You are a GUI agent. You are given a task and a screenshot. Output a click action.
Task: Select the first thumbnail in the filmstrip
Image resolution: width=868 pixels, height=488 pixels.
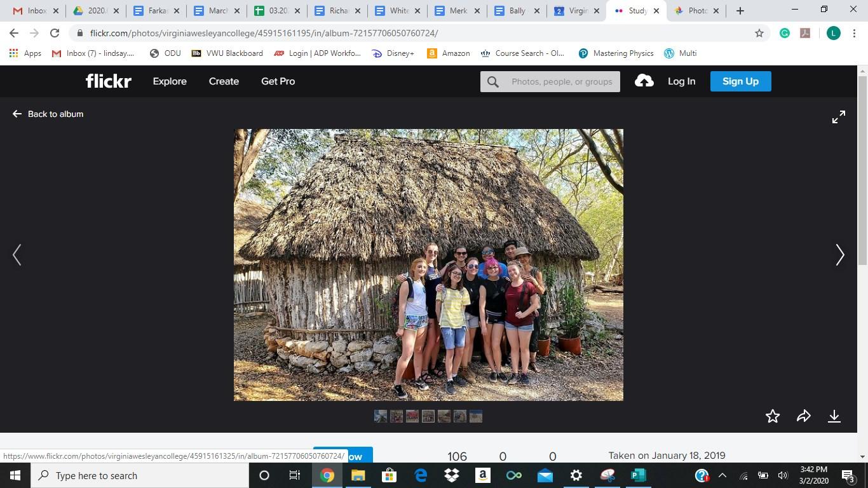pos(381,416)
